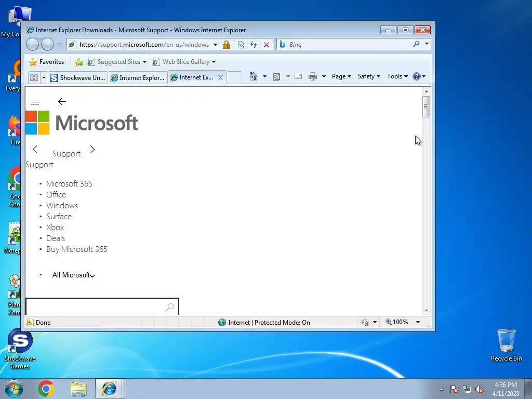This screenshot has width=532, height=399.
Task: Click the address bar URL field
Action: tap(144, 45)
